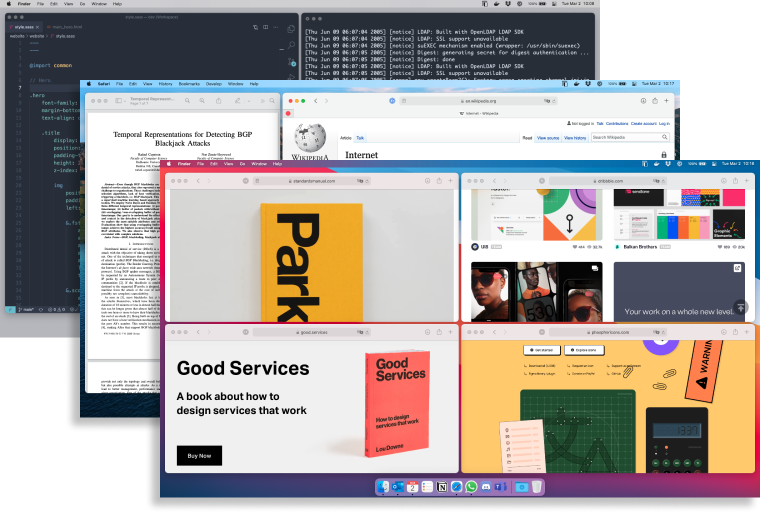Click the share icon in Preview toolbar
This screenshot has height=514, width=760.
219,101
